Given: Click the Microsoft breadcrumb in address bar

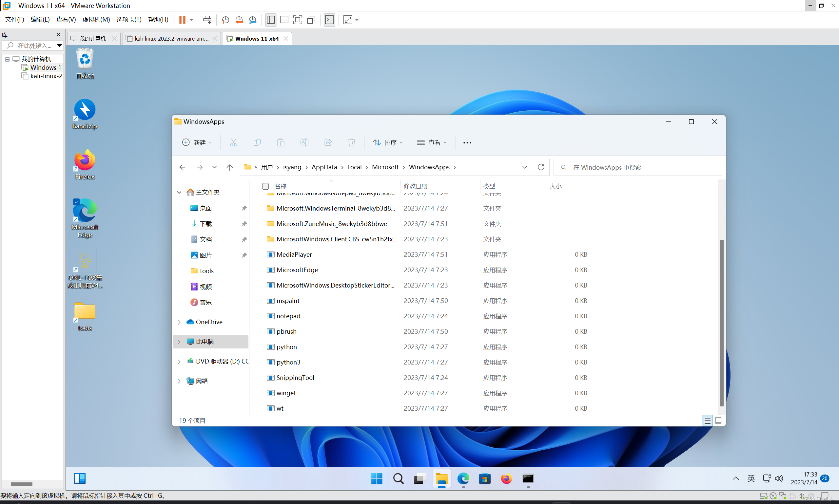Looking at the screenshot, I should coord(385,167).
